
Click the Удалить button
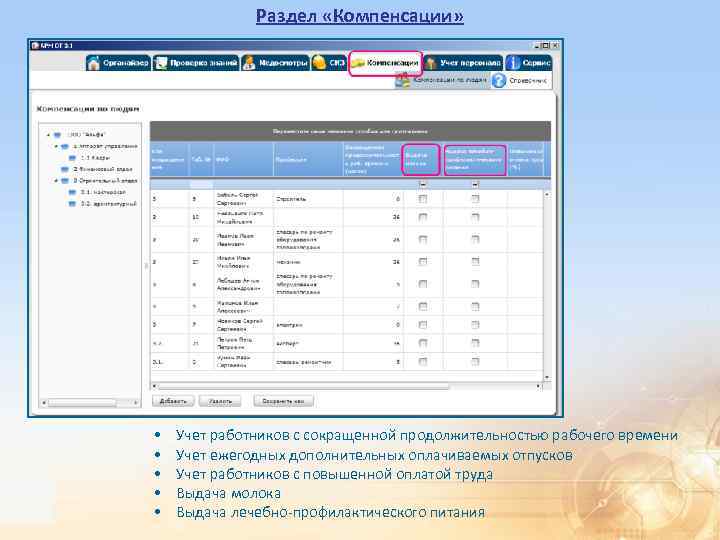click(220, 401)
